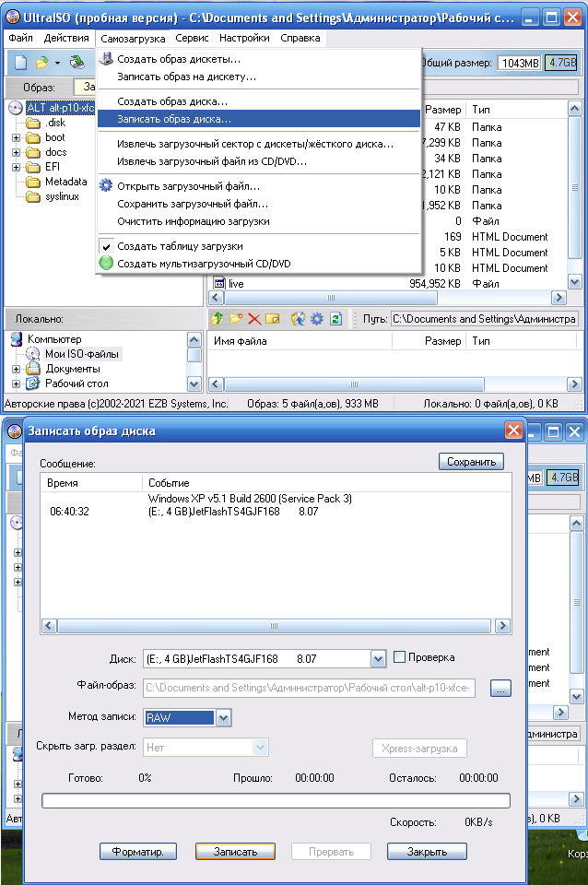Viewport: 588px width, 885px height.
Task: Click the red X delete icon
Action: (254, 319)
